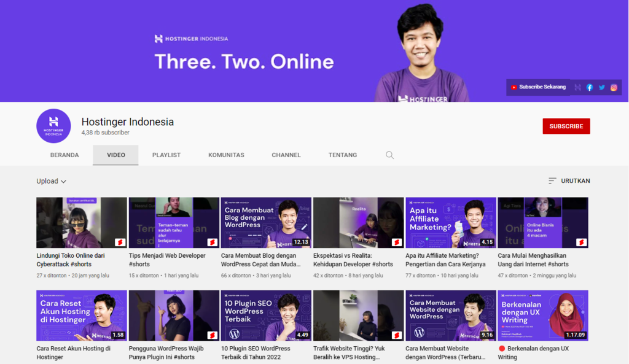Click the Hostinger logo icon beside the social icons

[x=578, y=87]
